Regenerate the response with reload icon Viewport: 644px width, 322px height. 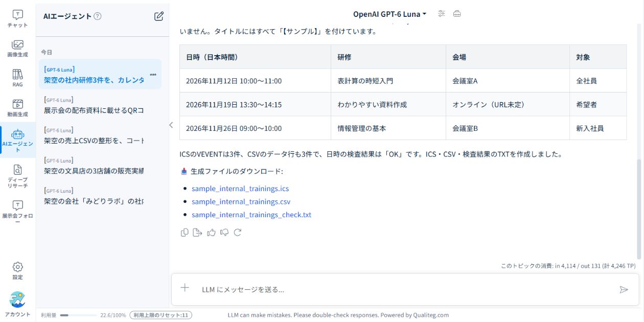[x=238, y=233]
